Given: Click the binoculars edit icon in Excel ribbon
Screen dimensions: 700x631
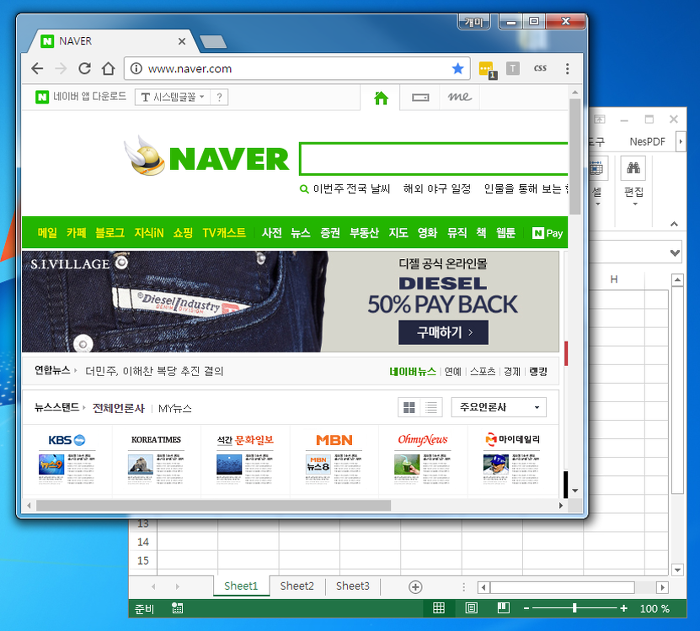Looking at the screenshot, I should [x=633, y=168].
